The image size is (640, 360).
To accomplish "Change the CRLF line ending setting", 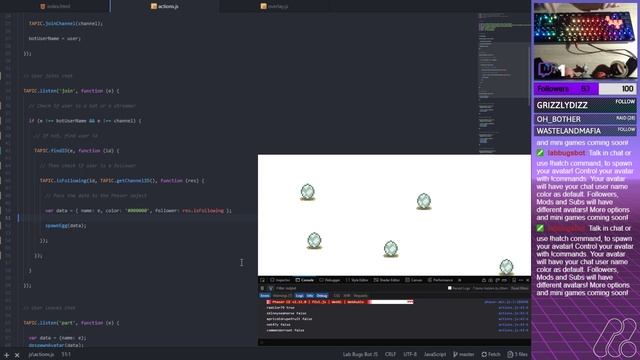I will 390,354.
